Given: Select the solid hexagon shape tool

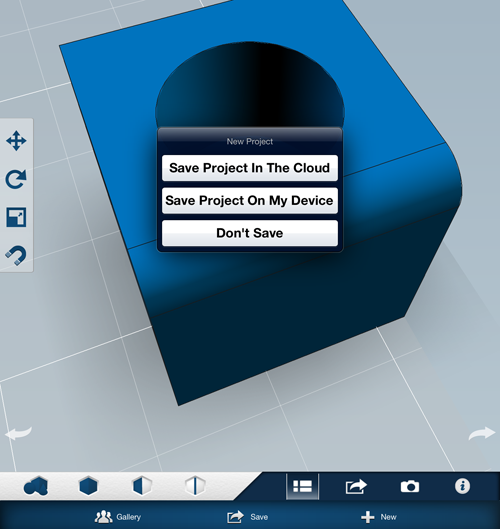Looking at the screenshot, I should (x=88, y=486).
